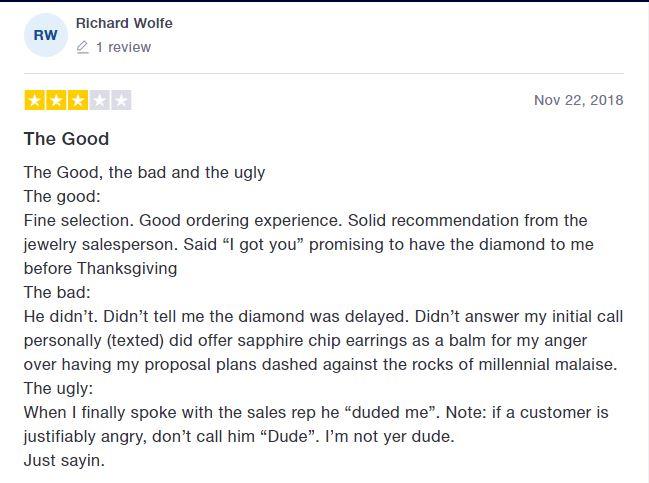Image resolution: width=649 pixels, height=483 pixels.
Task: Open Richard Wolfe's reviewer profile
Action: tap(124, 23)
